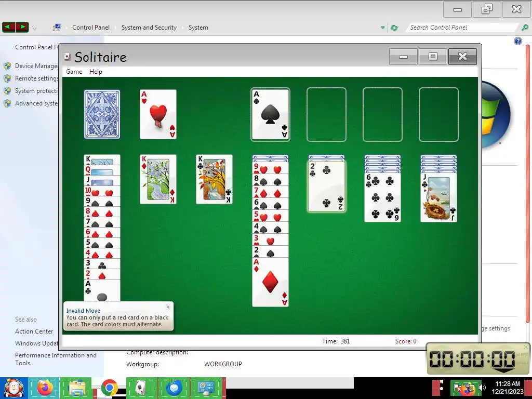
Task: Expand recent pages dropdown in Control Panel
Action: (x=34, y=28)
